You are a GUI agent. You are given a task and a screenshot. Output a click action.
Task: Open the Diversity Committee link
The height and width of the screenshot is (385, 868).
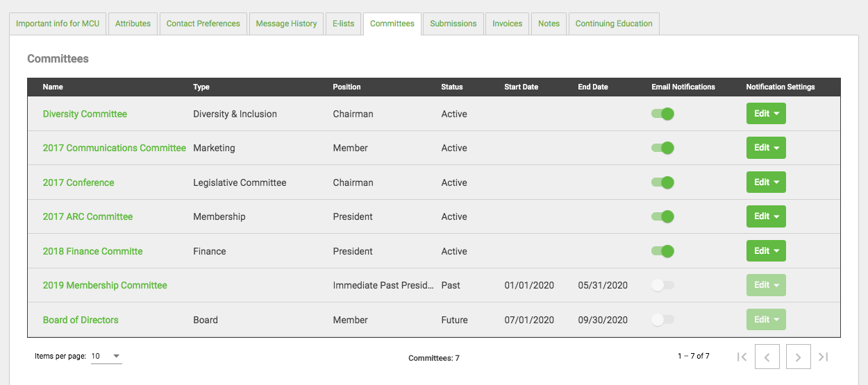pos(85,114)
